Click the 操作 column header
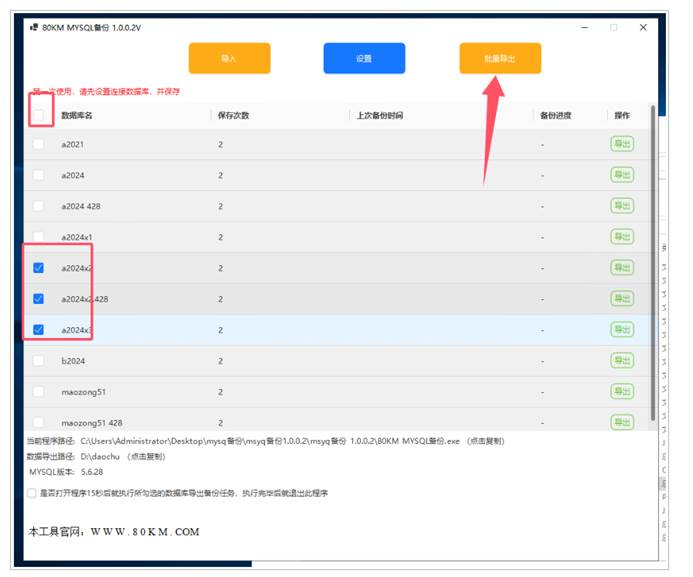The width and height of the screenshot is (693, 577). [622, 115]
